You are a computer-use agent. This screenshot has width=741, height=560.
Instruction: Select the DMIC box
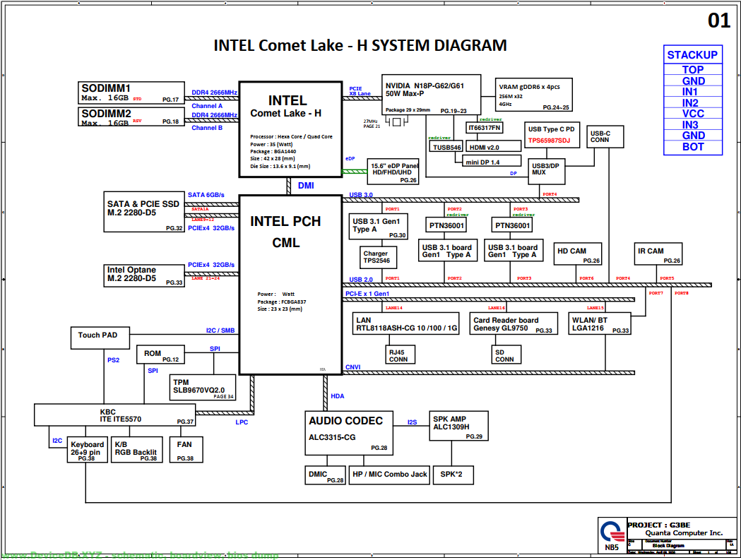coord(325,475)
